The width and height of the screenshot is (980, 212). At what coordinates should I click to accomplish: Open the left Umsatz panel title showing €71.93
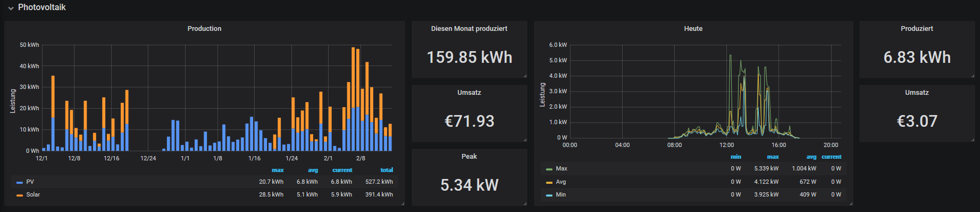[x=469, y=93]
